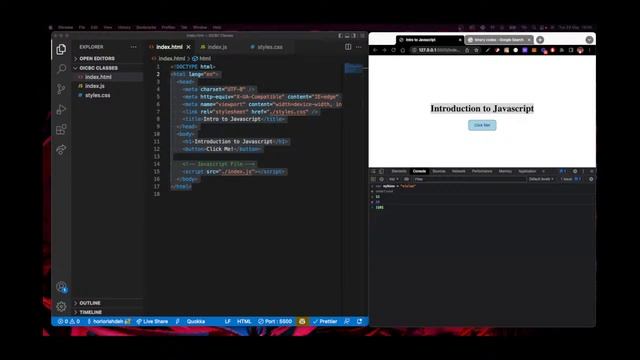Switch to the DevTools Elements tab

[x=399, y=171]
